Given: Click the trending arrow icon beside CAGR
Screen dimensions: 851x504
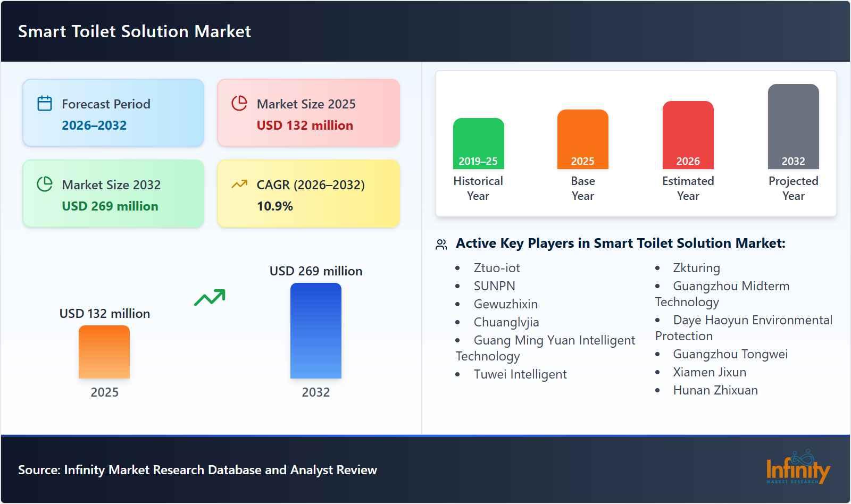Looking at the screenshot, I should (x=239, y=184).
